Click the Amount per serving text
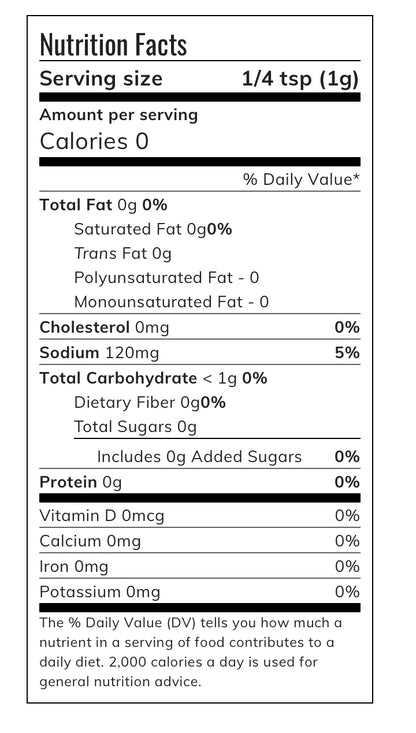 tap(119, 115)
